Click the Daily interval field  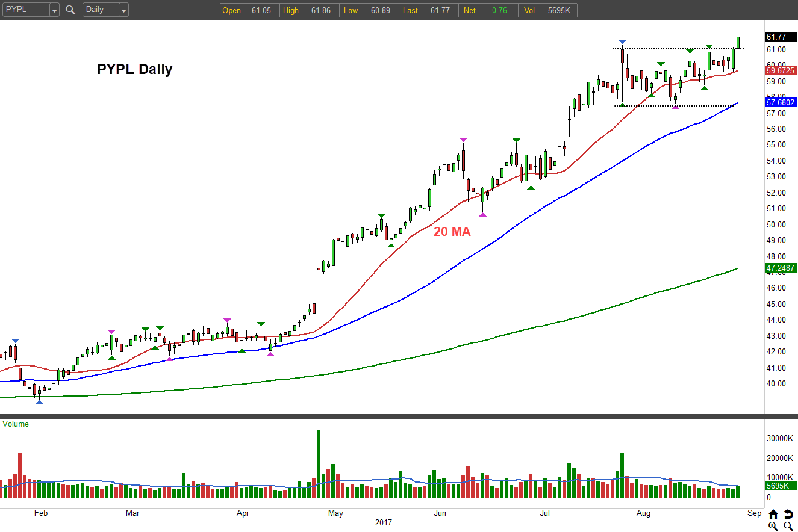tap(101, 10)
